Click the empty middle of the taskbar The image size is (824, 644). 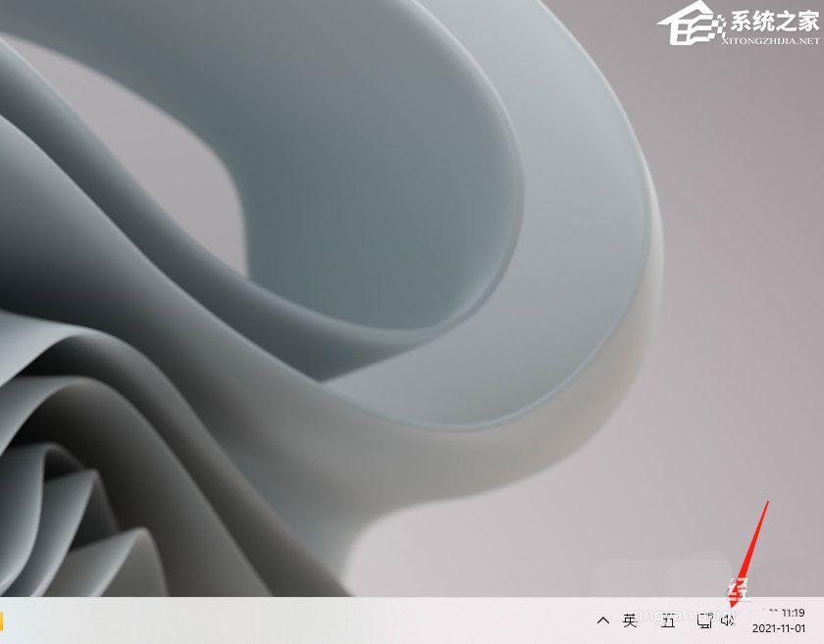point(294,620)
